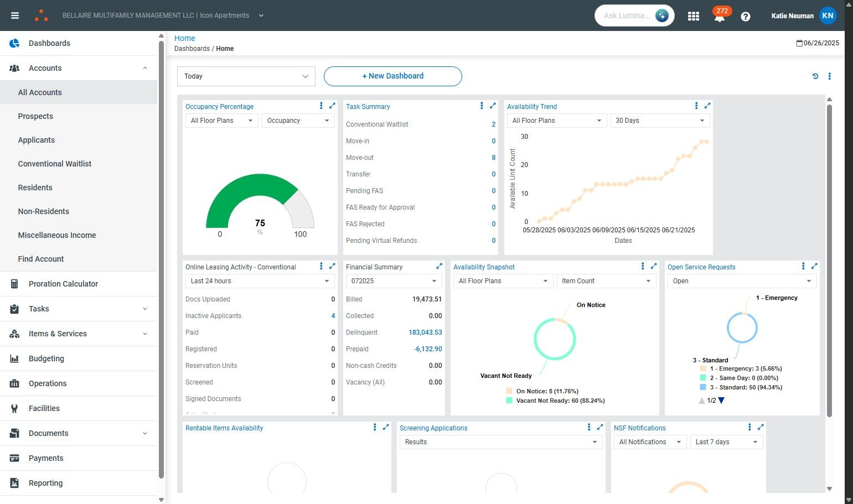
Task: Expand the Occupancy Percentage widget
Action: (332, 106)
